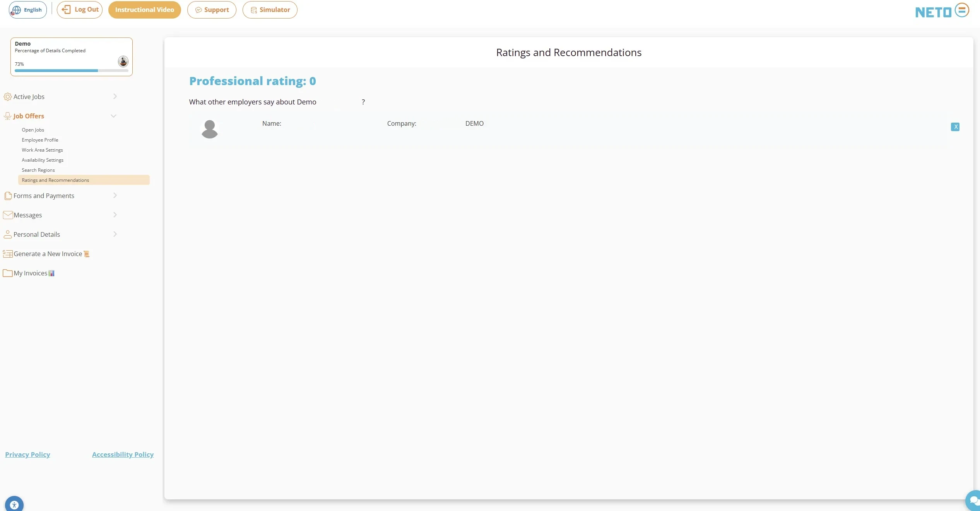980x511 pixels.
Task: Open the accessibility widget button
Action: (x=14, y=504)
